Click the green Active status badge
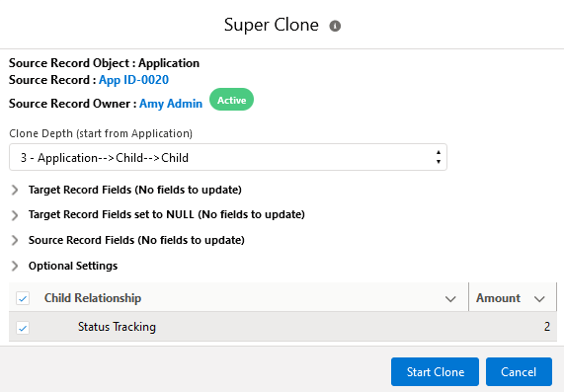Screen dimensions: 564x392 click(232, 100)
